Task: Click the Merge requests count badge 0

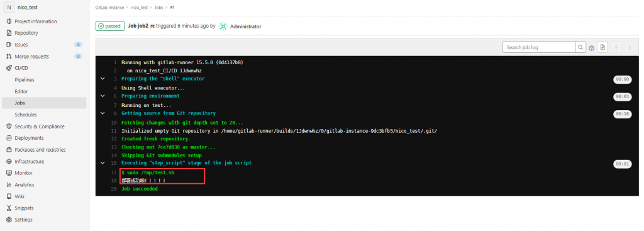Action: pos(78,56)
